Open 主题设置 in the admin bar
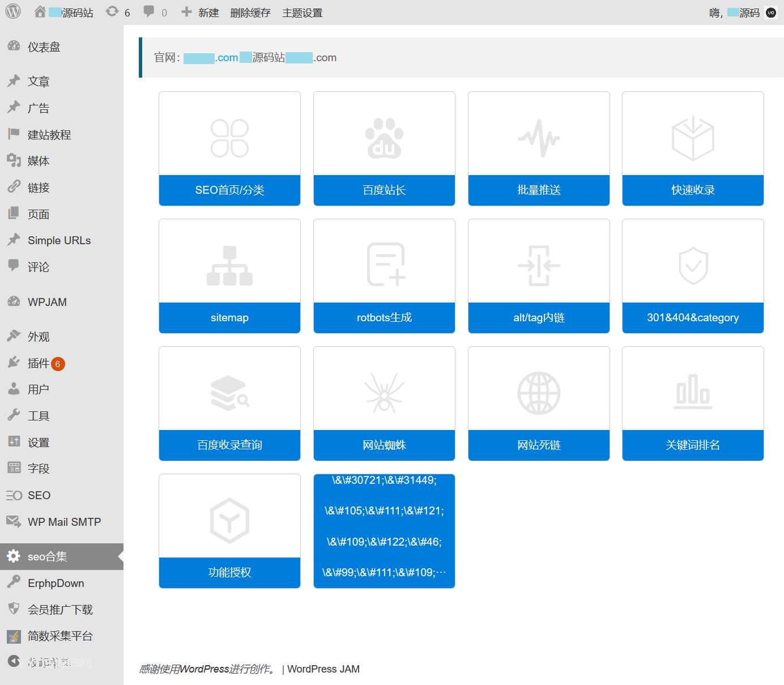The width and height of the screenshot is (784, 685). tap(302, 12)
